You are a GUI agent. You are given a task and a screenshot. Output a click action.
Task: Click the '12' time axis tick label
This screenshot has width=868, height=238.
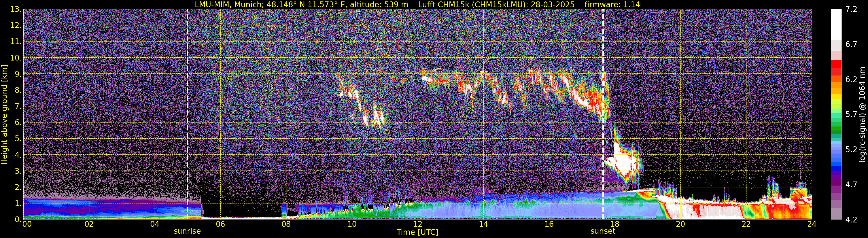[417, 224]
